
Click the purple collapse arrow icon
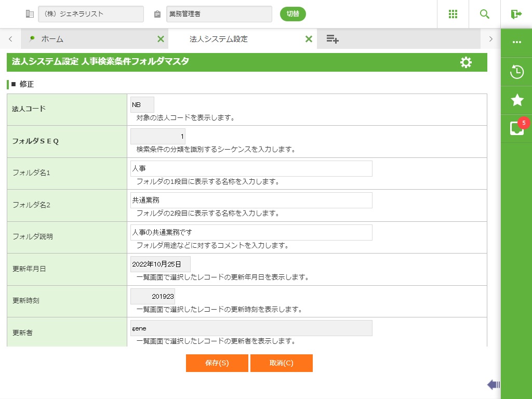[493, 384]
